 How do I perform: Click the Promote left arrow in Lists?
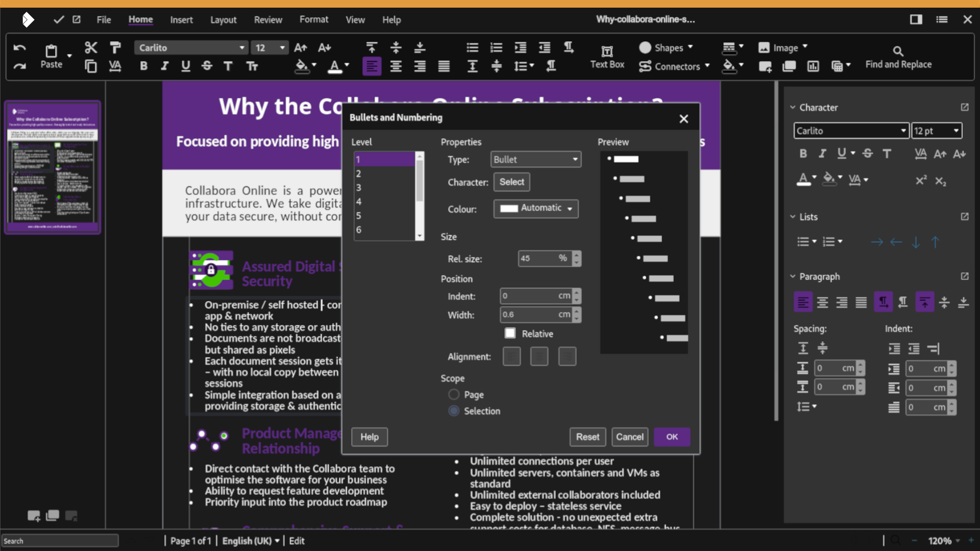click(x=896, y=242)
